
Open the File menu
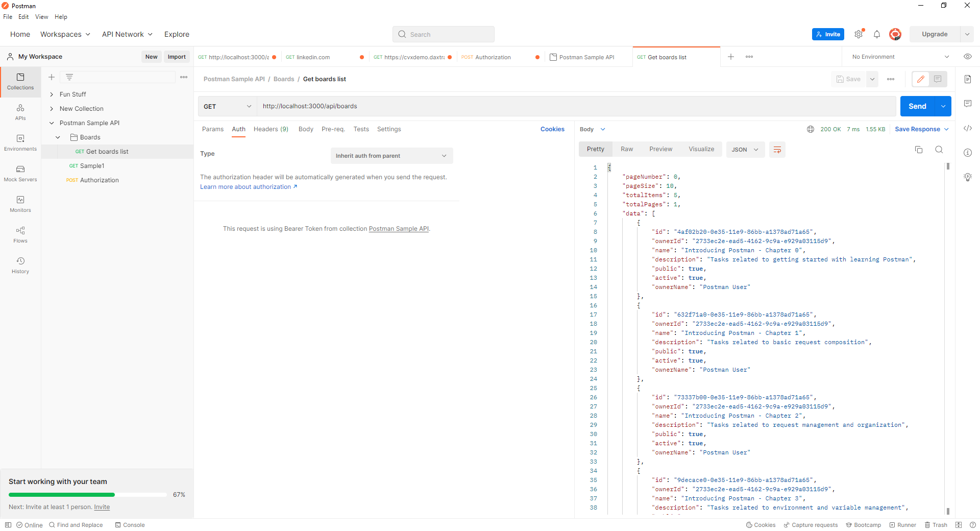click(8, 17)
